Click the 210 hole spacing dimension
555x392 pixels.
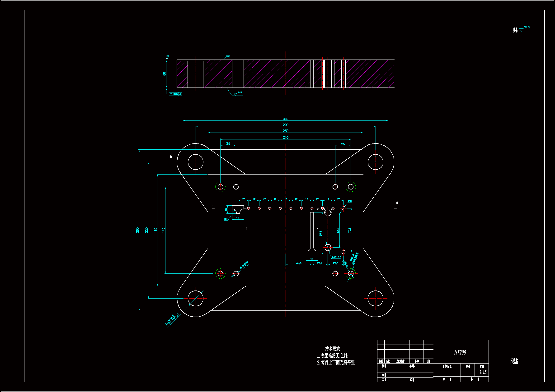tap(286, 138)
